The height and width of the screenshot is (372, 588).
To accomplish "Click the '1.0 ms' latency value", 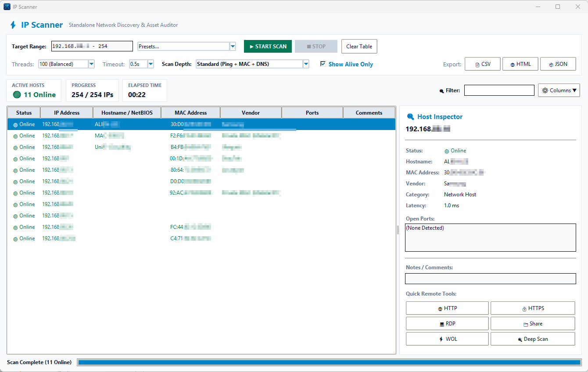I will pyautogui.click(x=452, y=206).
